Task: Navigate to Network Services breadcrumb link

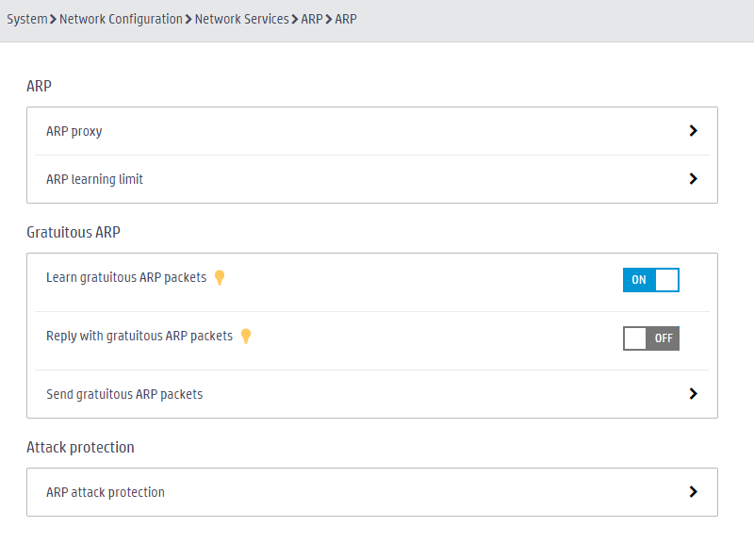Action: [x=242, y=19]
